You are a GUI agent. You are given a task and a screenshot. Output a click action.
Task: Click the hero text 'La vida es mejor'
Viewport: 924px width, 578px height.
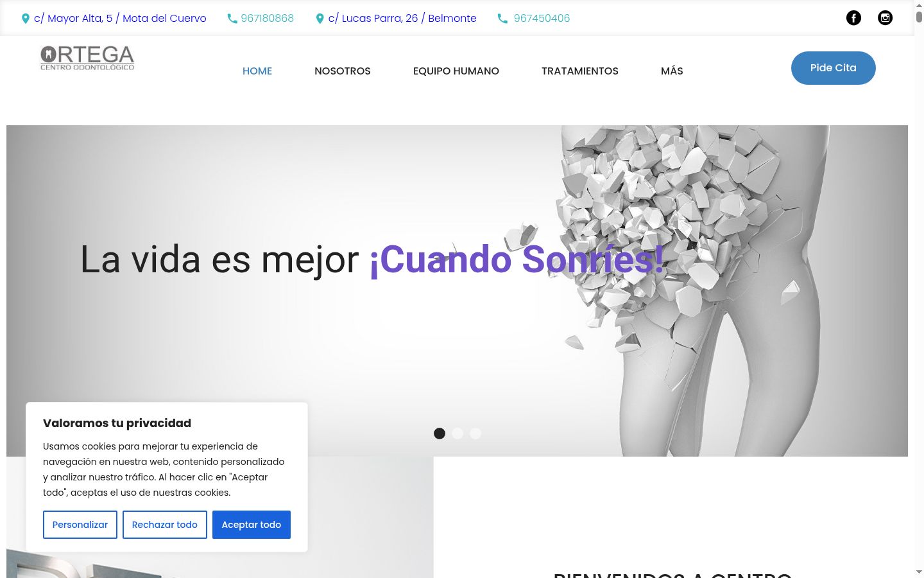tap(219, 260)
